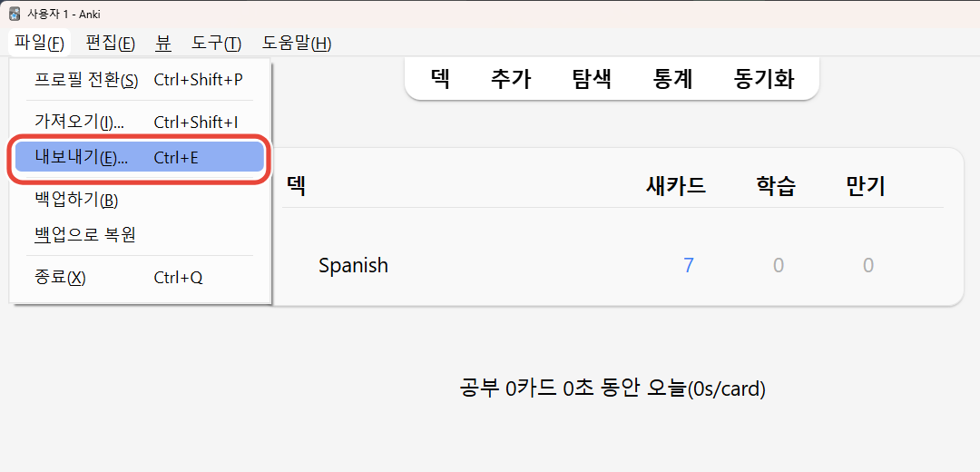Screen dimensions: 980x472
Task: Click the Anki app icon in title bar
Action: tap(15, 13)
